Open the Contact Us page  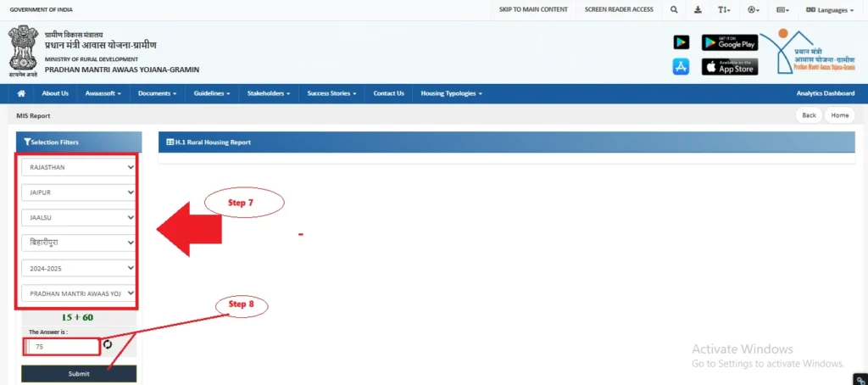coord(388,93)
